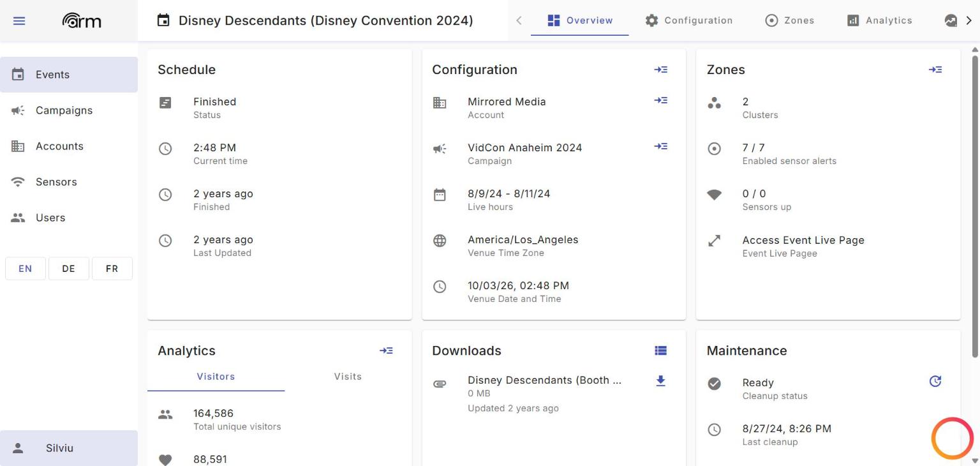Click the Finished status text
The image size is (980, 466).
214,101
